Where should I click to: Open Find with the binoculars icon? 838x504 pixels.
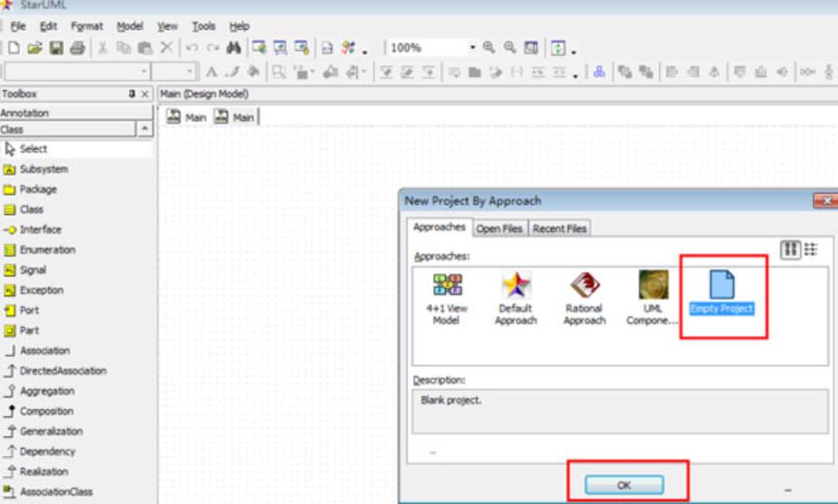233,48
